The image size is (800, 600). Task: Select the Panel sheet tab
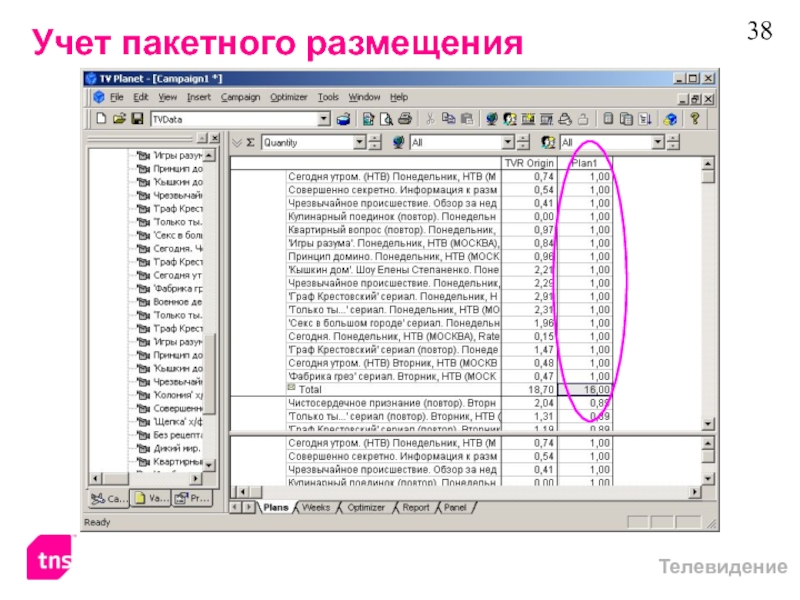(x=455, y=508)
